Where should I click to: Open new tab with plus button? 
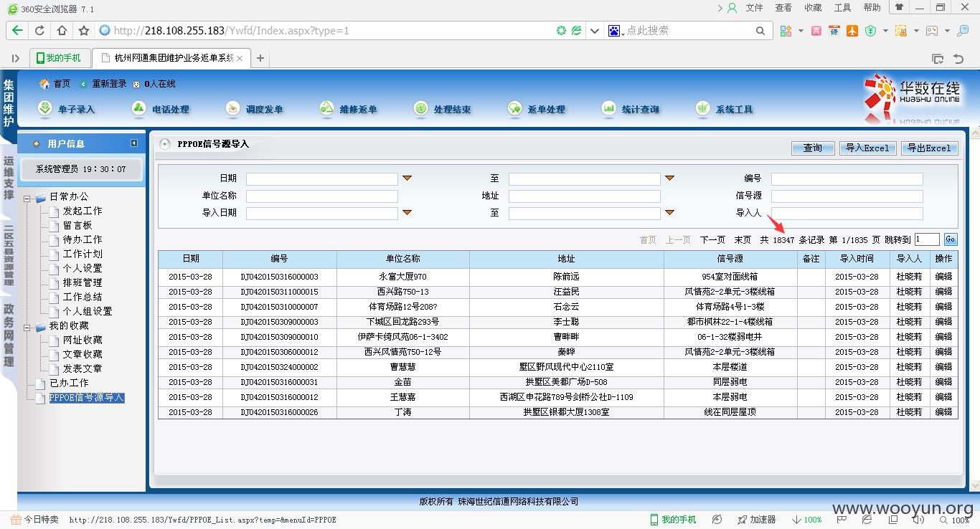click(x=260, y=58)
